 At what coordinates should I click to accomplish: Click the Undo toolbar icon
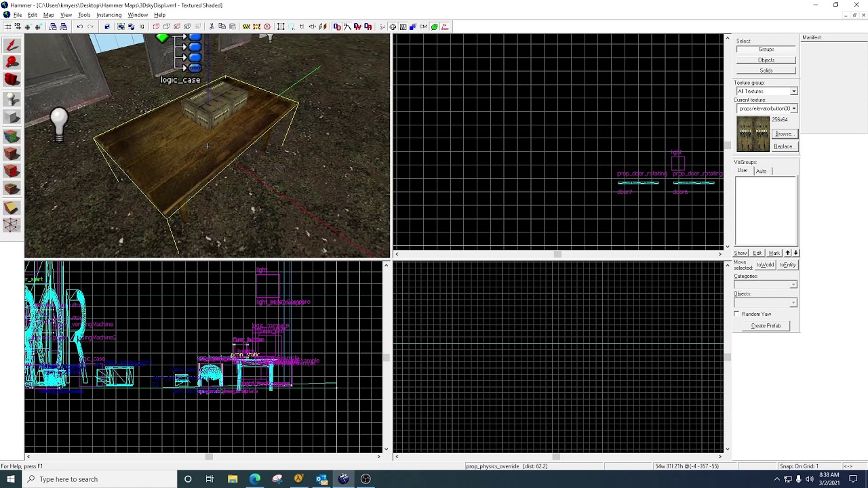[x=79, y=26]
